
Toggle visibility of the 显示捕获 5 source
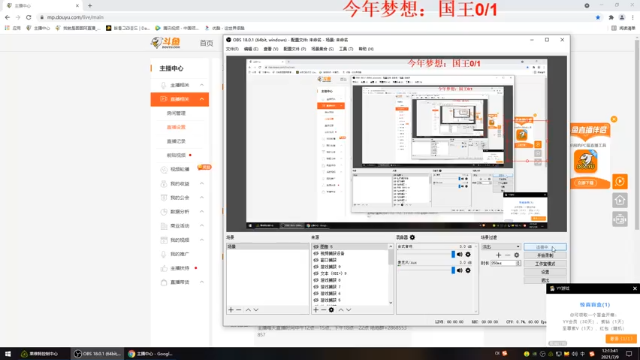tap(316, 300)
